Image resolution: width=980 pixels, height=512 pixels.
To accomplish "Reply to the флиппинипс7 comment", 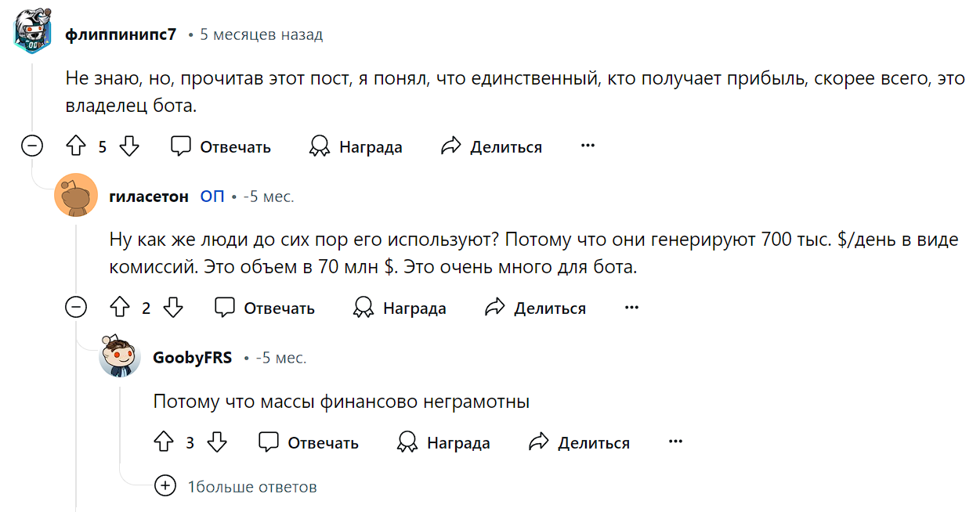I will click(221, 146).
